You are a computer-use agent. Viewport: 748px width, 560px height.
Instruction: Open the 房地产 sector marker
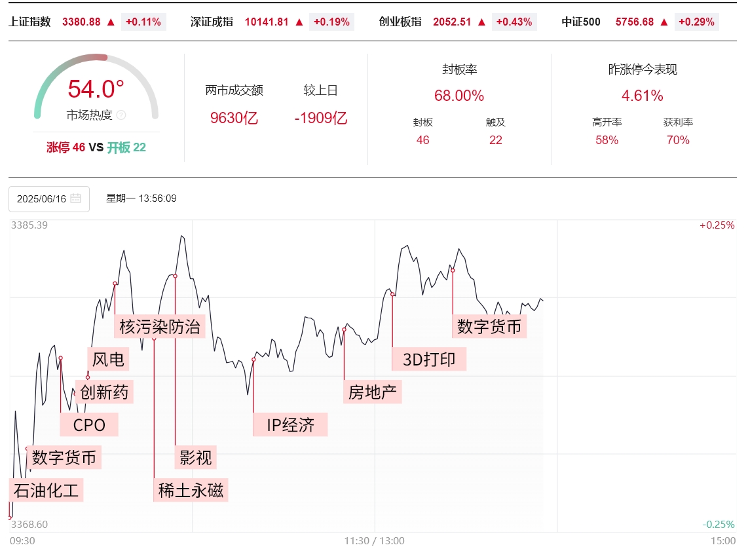click(372, 392)
